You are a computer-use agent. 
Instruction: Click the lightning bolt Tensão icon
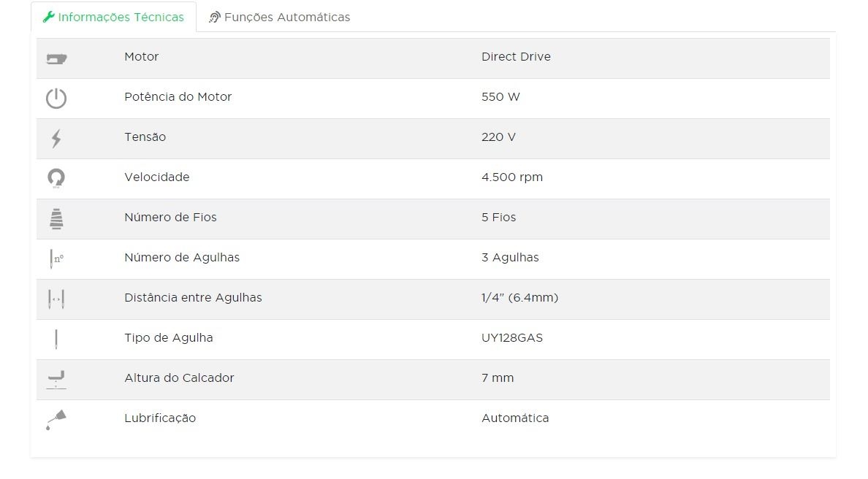(x=56, y=138)
